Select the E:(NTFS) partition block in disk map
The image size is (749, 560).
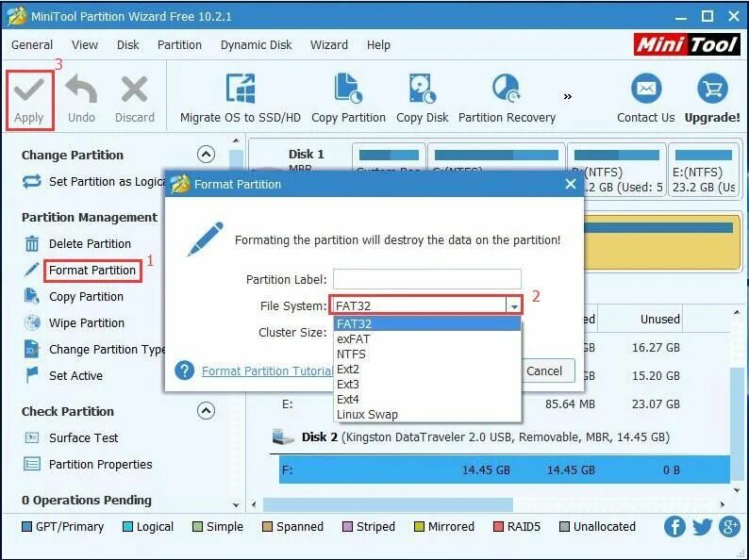coord(703,170)
